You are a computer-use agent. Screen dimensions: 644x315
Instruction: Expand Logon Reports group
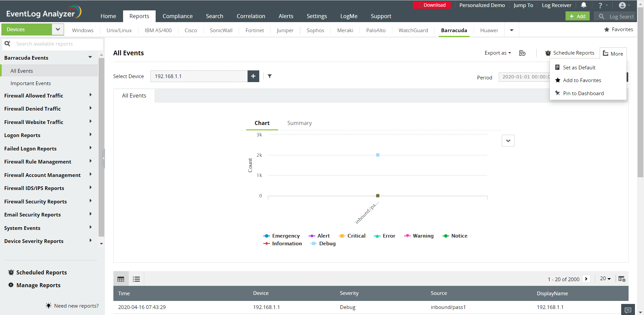91,135
